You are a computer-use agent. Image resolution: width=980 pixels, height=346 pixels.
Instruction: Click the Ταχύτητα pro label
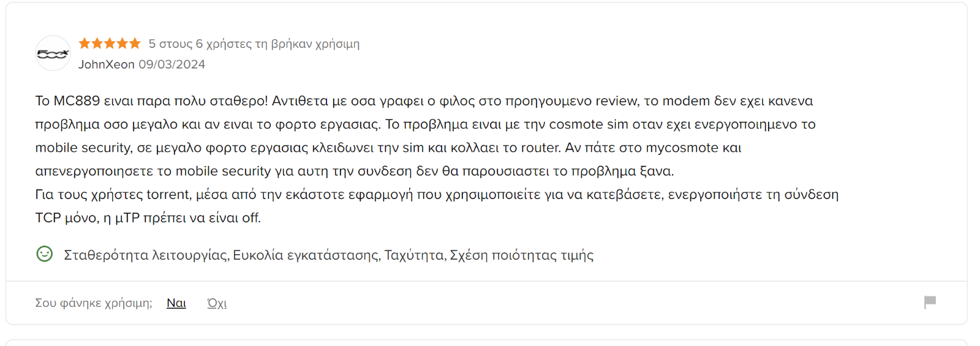click(415, 255)
